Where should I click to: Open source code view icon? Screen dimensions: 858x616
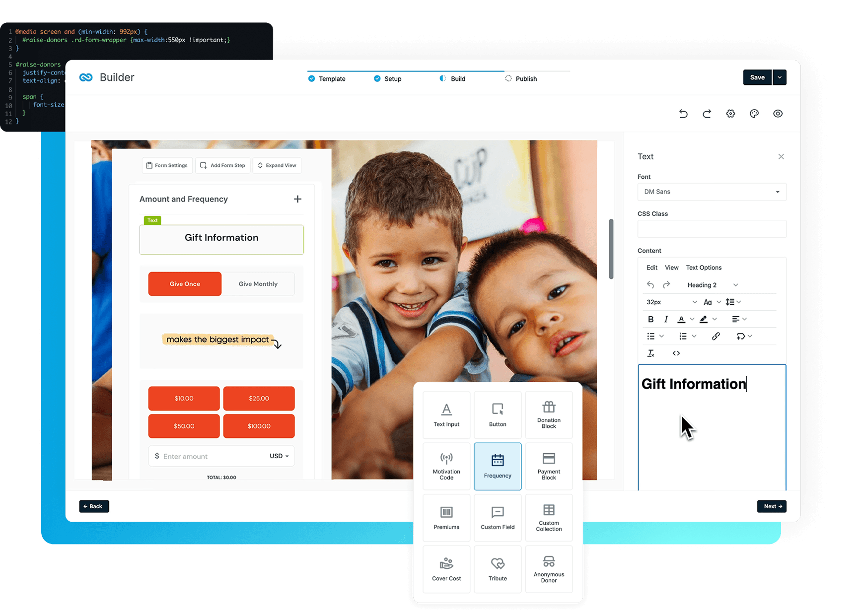pos(676,353)
